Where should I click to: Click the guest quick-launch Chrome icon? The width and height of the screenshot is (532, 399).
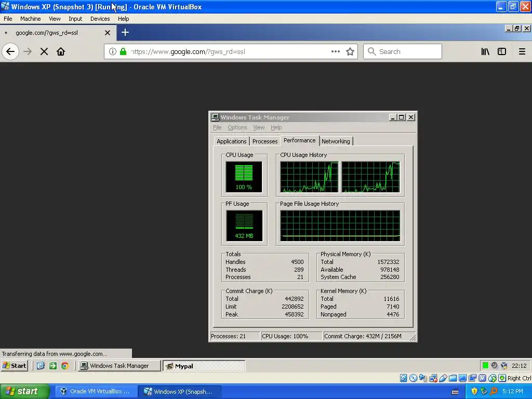click(65, 366)
